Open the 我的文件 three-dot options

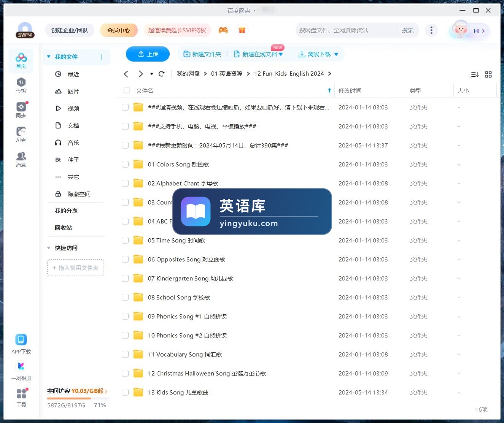tap(101, 57)
